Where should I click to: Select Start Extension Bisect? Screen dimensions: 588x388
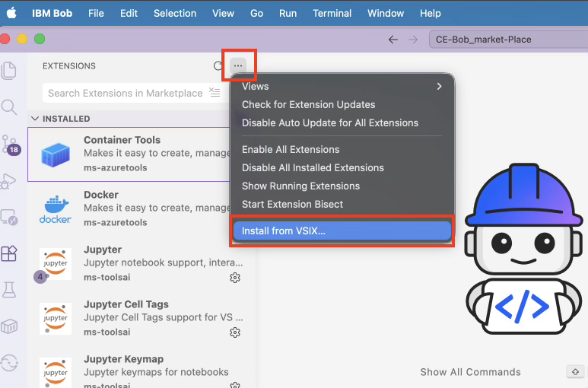[293, 205]
